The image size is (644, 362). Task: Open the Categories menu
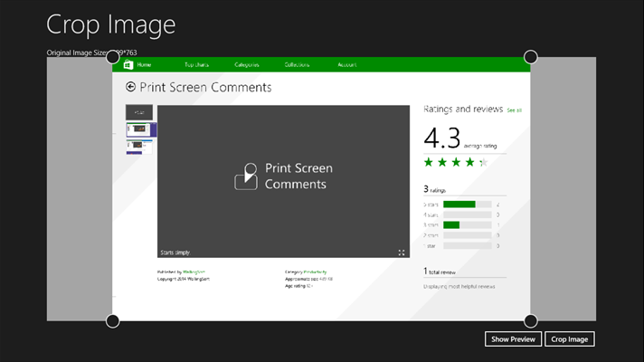pyautogui.click(x=246, y=64)
